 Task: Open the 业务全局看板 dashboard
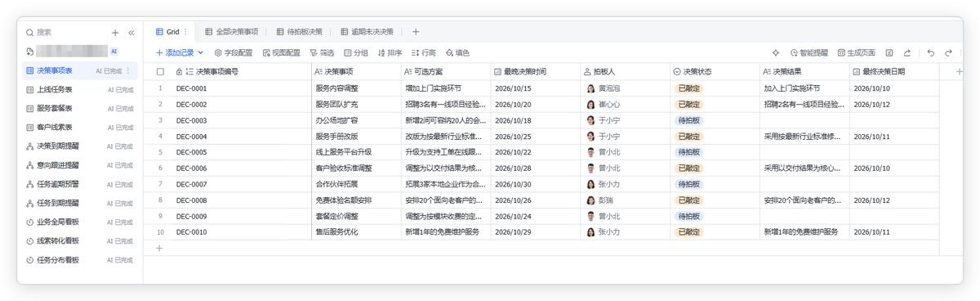(79, 222)
